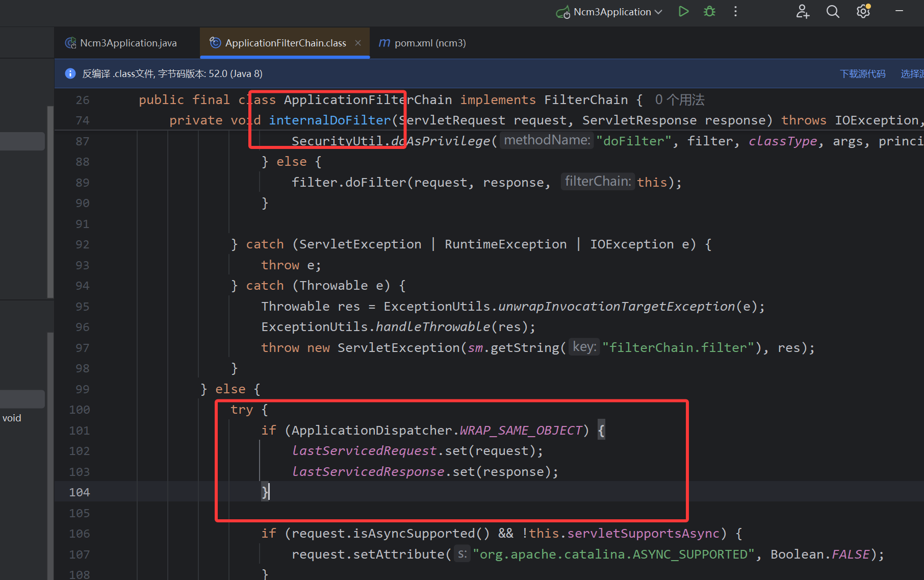Click the decompiled file info icon
The width and height of the screenshot is (924, 580).
tap(70, 74)
